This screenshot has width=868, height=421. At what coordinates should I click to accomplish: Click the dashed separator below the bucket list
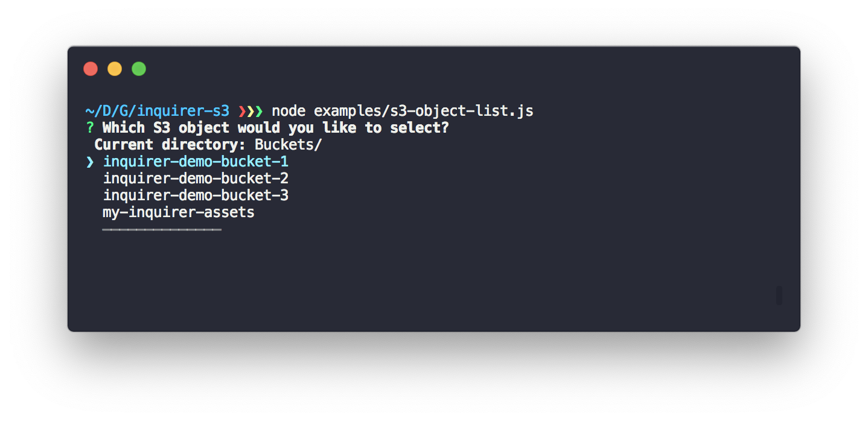coord(162,229)
